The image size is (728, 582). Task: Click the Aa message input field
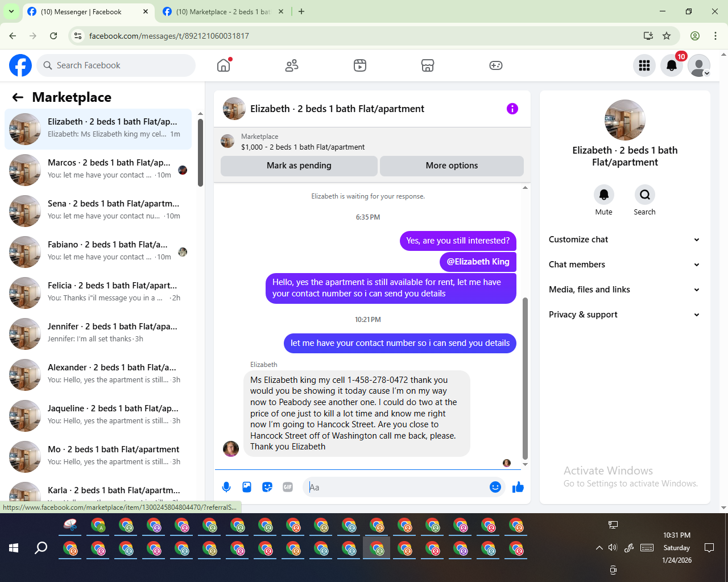(x=397, y=487)
